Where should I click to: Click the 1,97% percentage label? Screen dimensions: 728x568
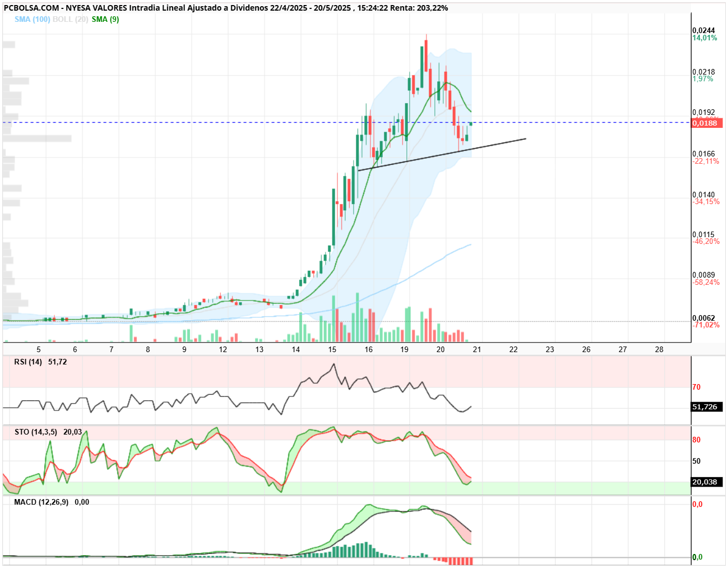point(703,79)
